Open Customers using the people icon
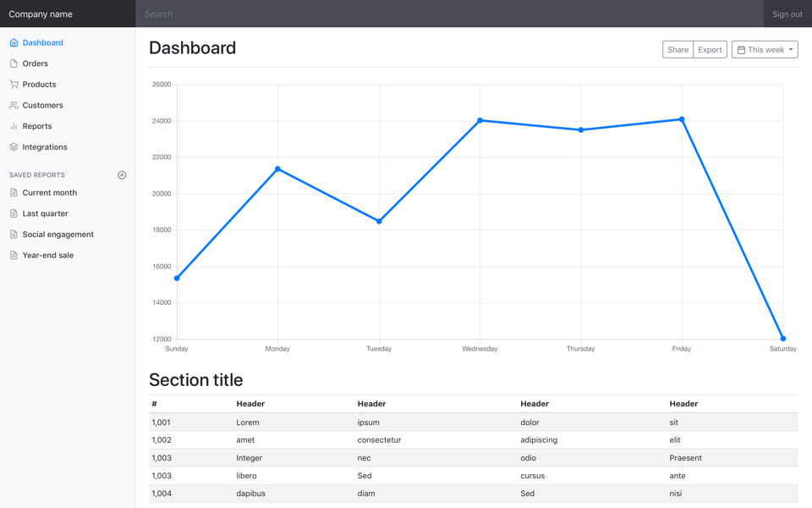The image size is (812, 508). [14, 104]
